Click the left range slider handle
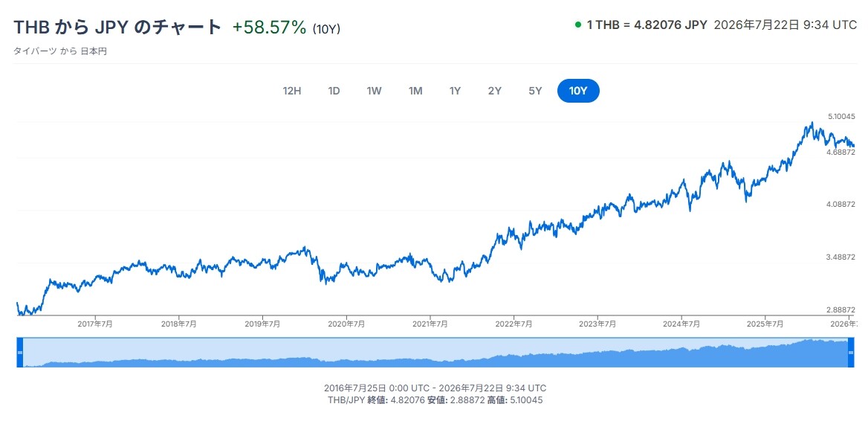This screenshot has height=427, width=868. click(20, 352)
